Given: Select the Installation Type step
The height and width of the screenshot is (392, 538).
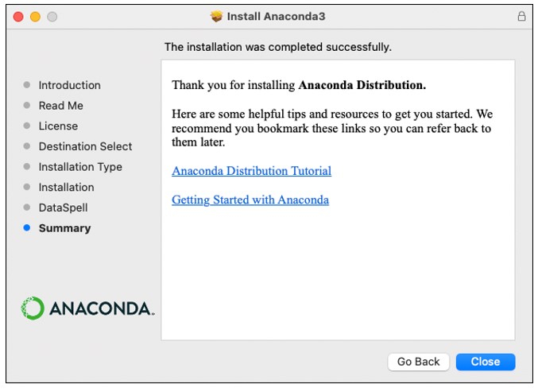Looking at the screenshot, I should 80,167.
